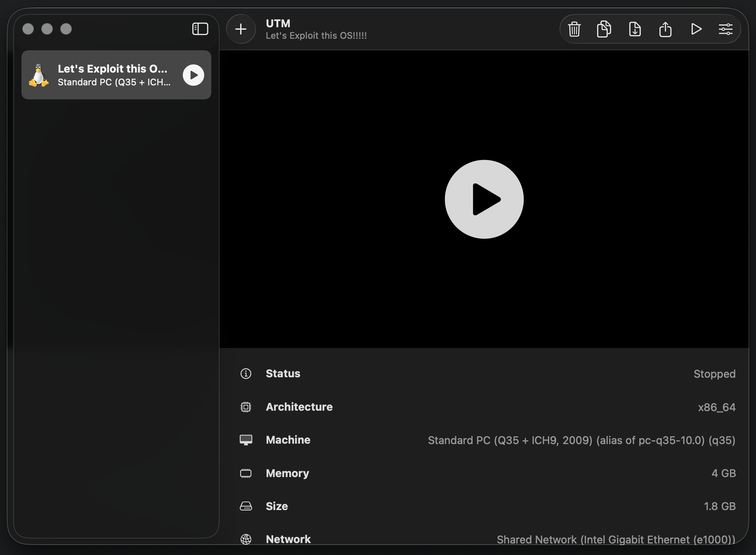Share the selected VM with share icon
The height and width of the screenshot is (555, 756).
[665, 29]
